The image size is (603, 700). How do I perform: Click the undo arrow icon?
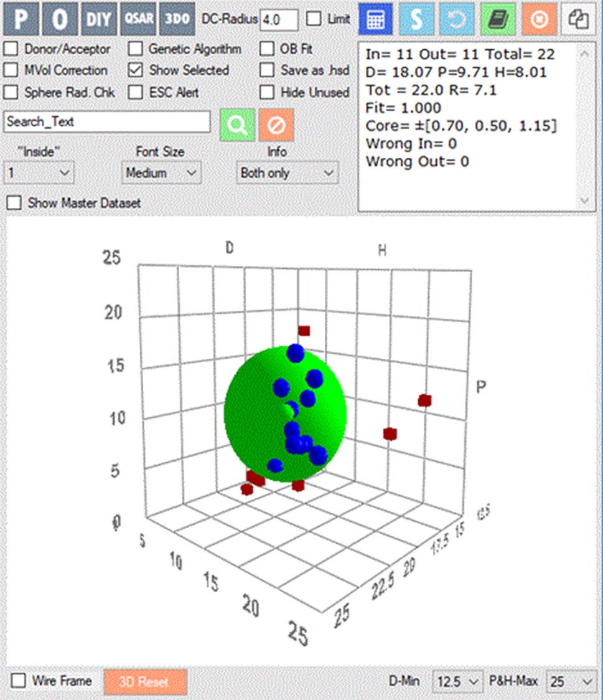click(457, 19)
